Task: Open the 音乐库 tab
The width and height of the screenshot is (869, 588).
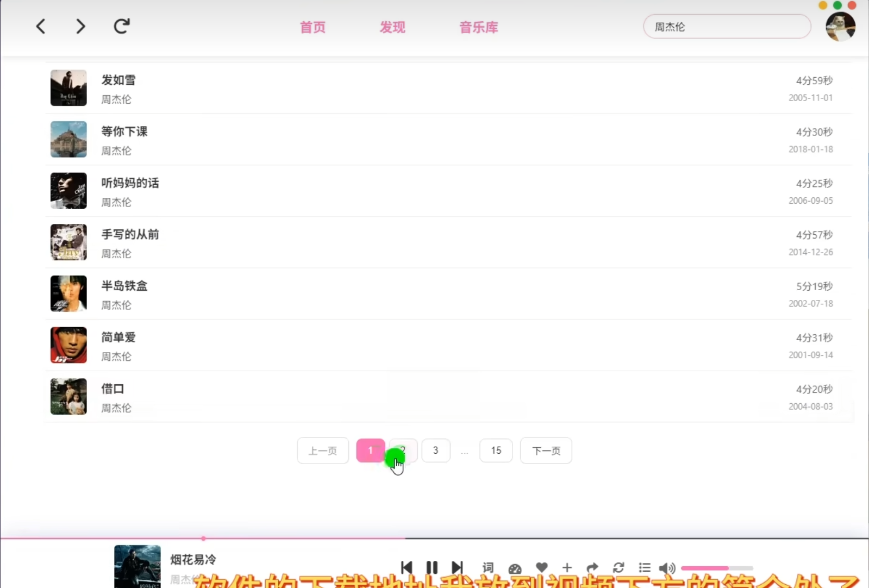Action: [478, 27]
